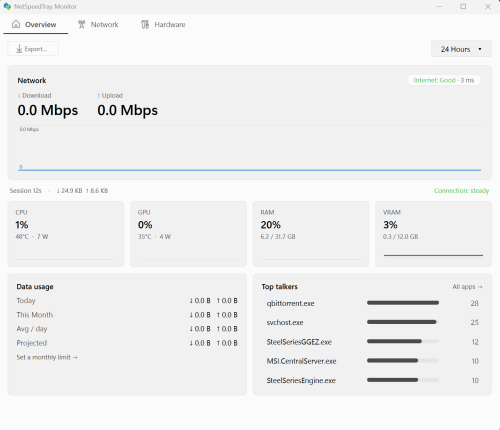
Task: Click the Export... button
Action: click(33, 49)
